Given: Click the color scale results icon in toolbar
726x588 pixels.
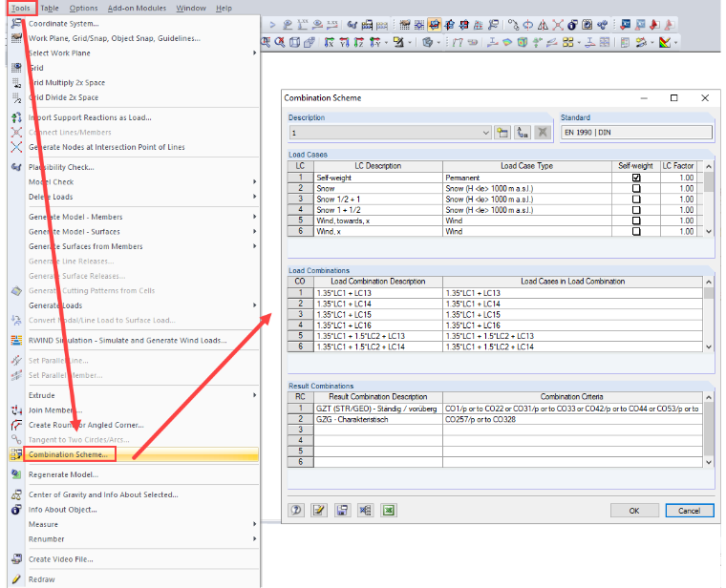Looking at the screenshot, I should pyautogui.click(x=665, y=43).
